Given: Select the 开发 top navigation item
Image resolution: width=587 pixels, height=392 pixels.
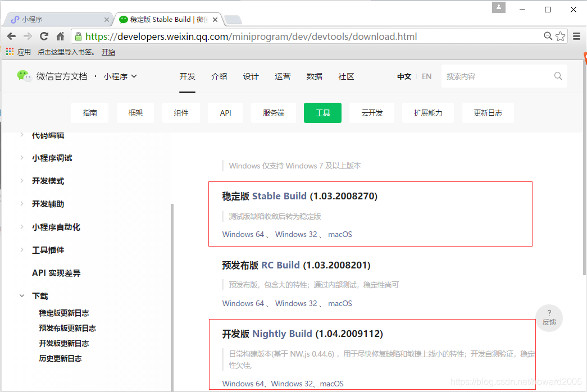Looking at the screenshot, I should 187,76.
